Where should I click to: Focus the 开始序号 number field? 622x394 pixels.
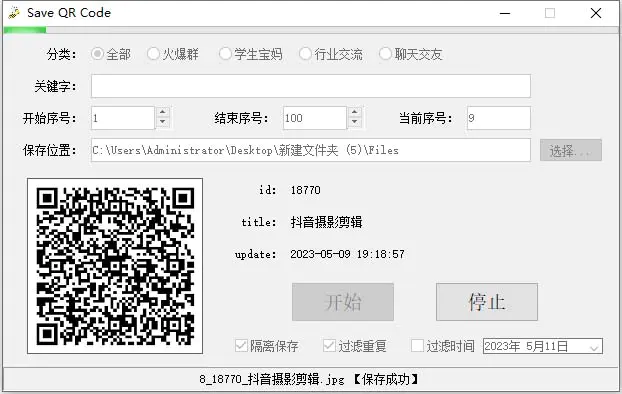[x=123, y=118]
